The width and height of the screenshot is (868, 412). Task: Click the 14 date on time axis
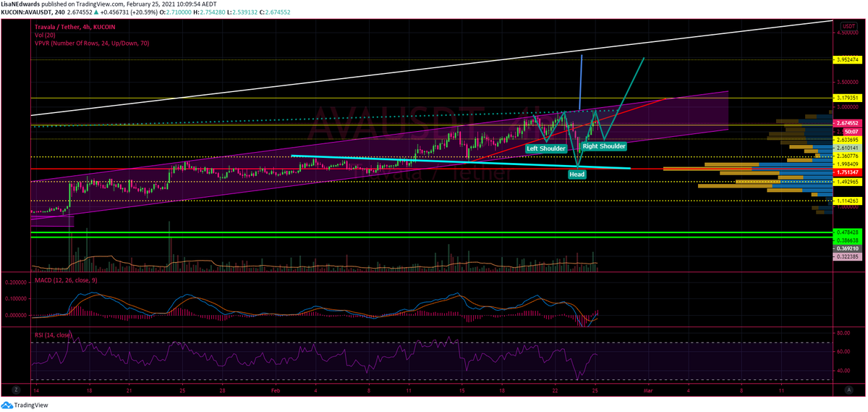pyautogui.click(x=36, y=390)
